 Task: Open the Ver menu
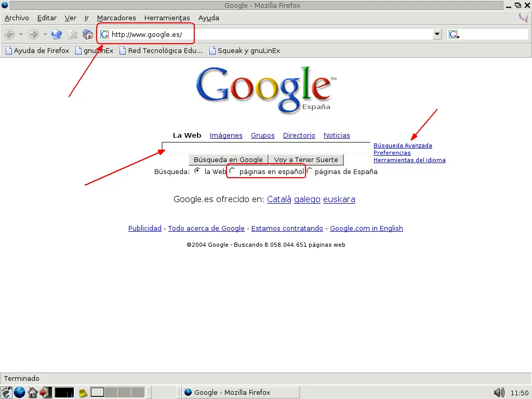coord(70,18)
